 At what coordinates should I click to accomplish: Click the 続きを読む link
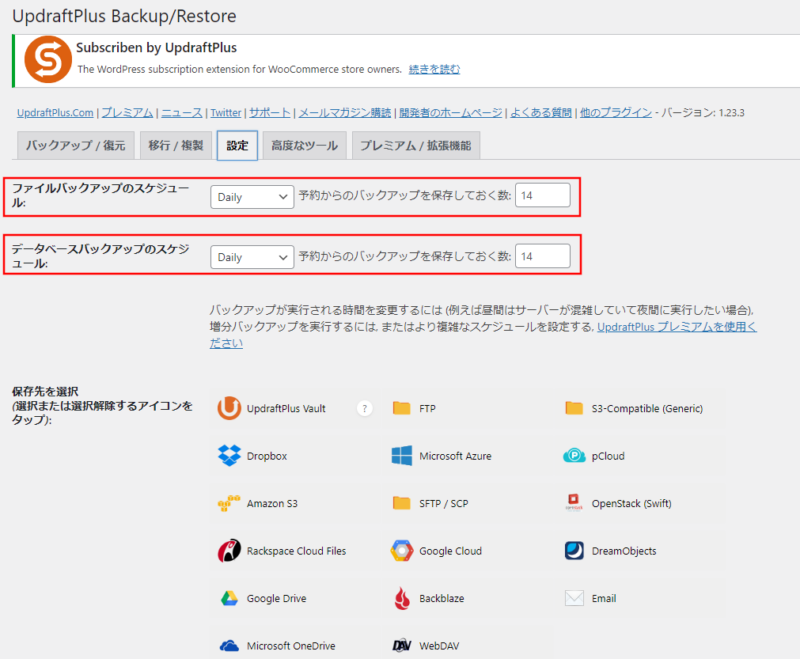tap(435, 69)
